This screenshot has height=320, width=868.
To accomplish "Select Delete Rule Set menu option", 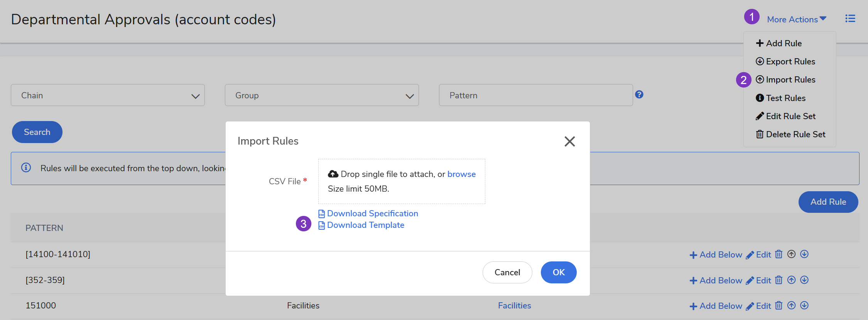I will click(795, 134).
